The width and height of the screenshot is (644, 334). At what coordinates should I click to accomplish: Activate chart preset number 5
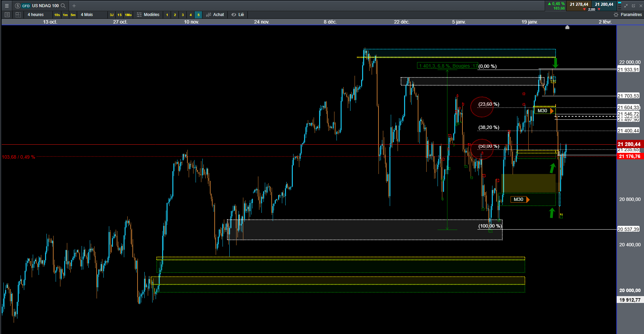(x=199, y=15)
